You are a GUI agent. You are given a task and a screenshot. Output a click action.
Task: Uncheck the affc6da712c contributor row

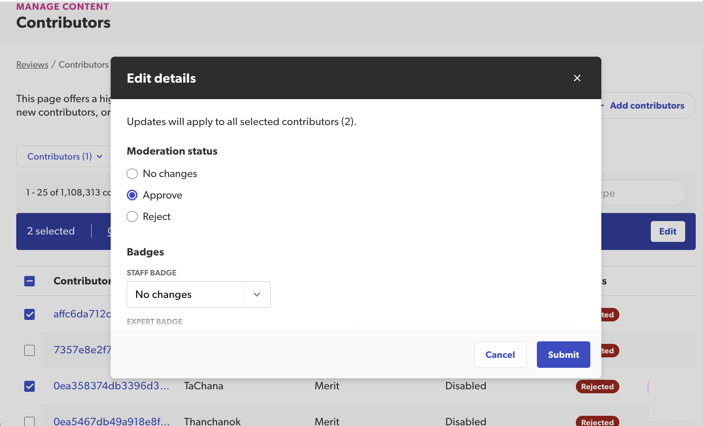(30, 314)
